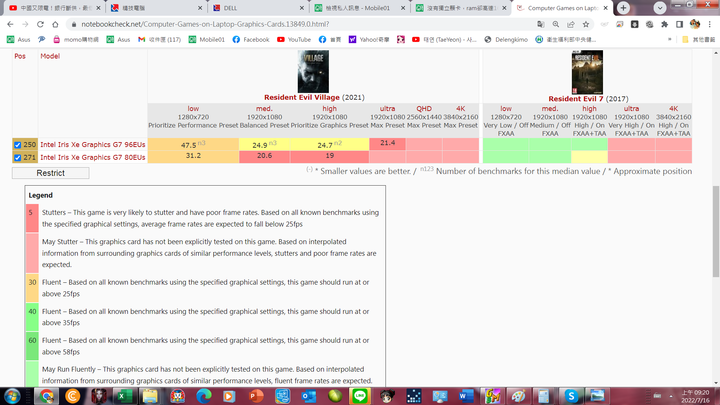This screenshot has width=720, height=405.
Task: Click the 31.2 fps cell for 80EUs
Action: point(193,156)
